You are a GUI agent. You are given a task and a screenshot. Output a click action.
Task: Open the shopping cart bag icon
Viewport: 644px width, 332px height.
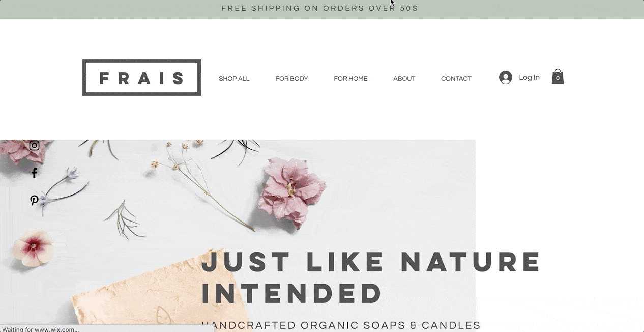pyautogui.click(x=558, y=76)
